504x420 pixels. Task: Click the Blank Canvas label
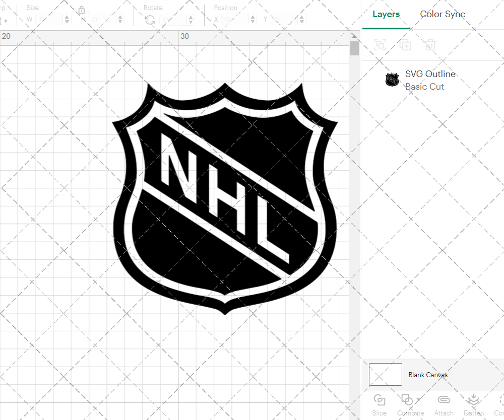(428, 375)
